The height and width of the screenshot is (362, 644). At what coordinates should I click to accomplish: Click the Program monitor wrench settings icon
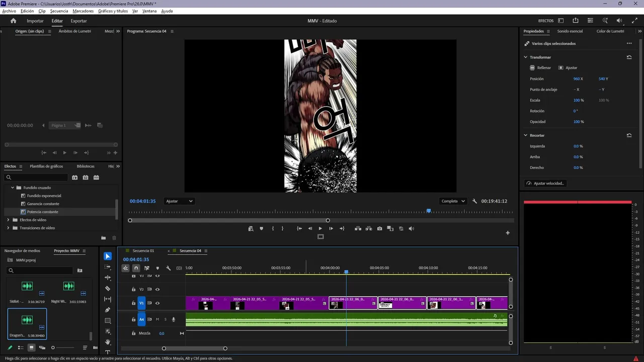coord(474,201)
